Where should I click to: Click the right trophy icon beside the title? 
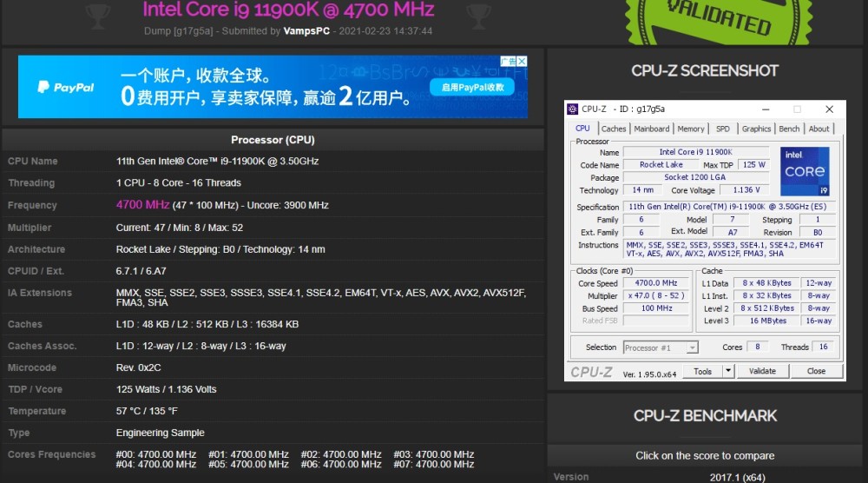click(478, 16)
